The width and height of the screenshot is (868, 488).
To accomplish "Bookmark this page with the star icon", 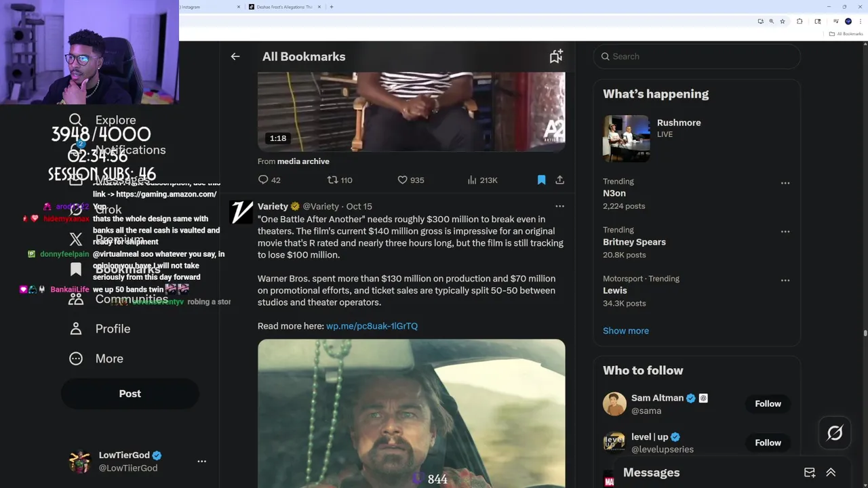I will 783,22.
